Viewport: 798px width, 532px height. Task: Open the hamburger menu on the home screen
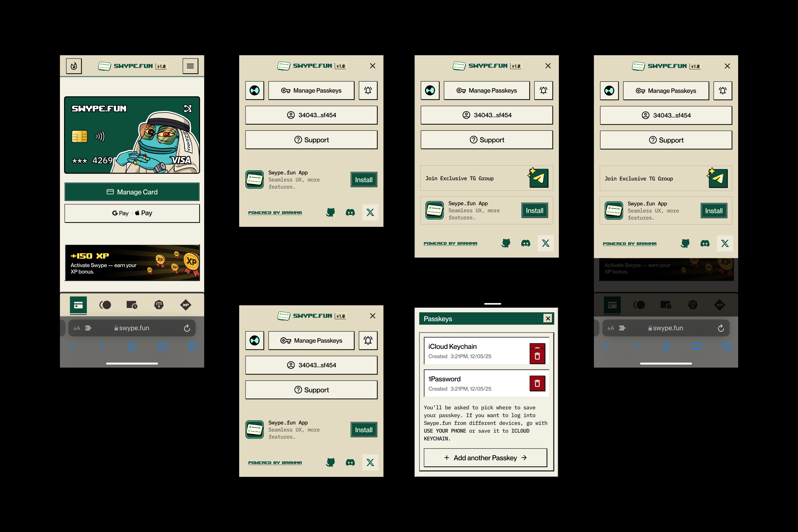tap(190, 66)
